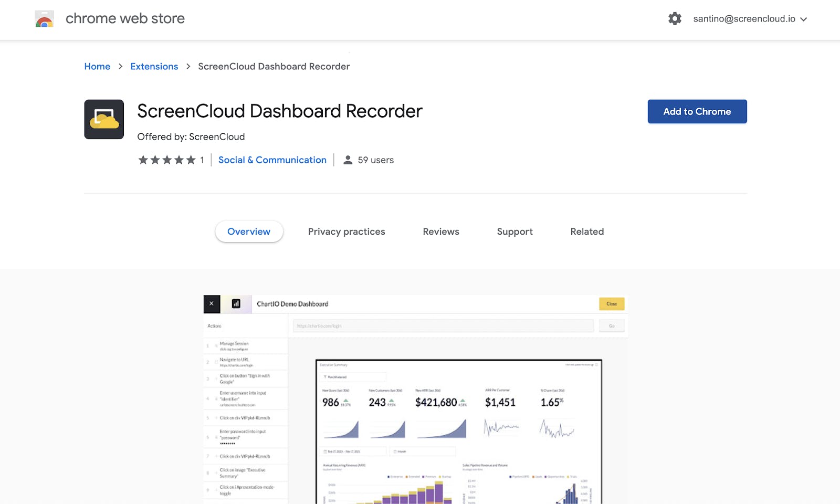Open the Reviews tab
This screenshot has width=840, height=504.
(x=441, y=232)
